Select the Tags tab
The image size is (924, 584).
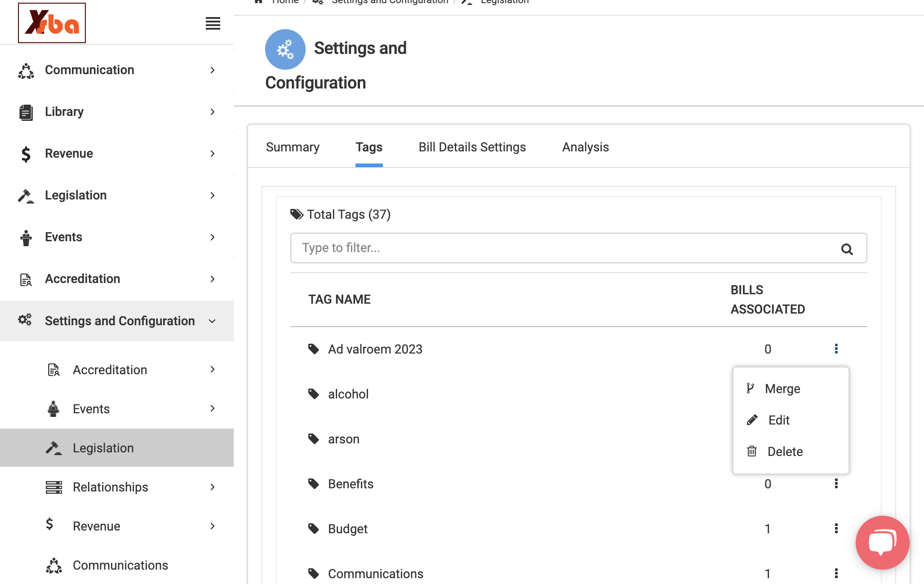point(369,147)
